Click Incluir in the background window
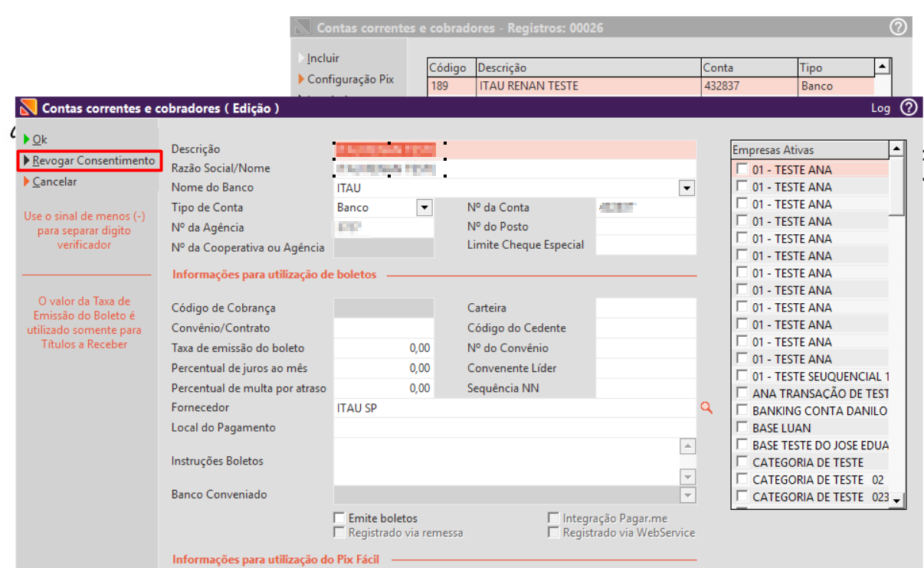Image resolution: width=924 pixels, height=568 pixels. (323, 58)
